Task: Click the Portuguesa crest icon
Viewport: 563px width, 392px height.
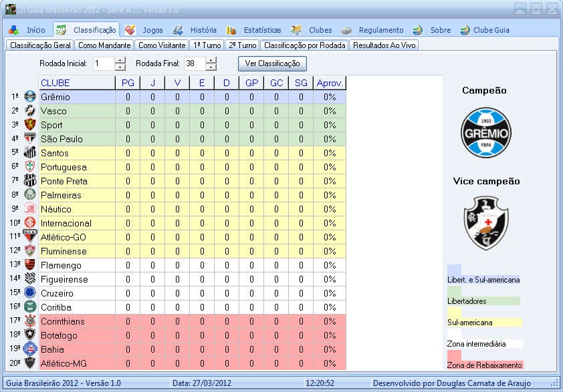Action: (x=30, y=166)
